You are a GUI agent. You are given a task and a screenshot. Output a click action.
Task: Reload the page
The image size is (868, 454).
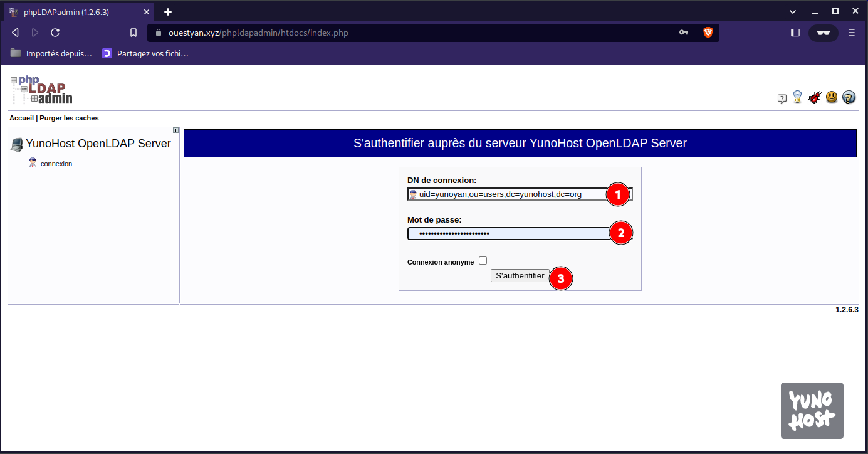[55, 33]
